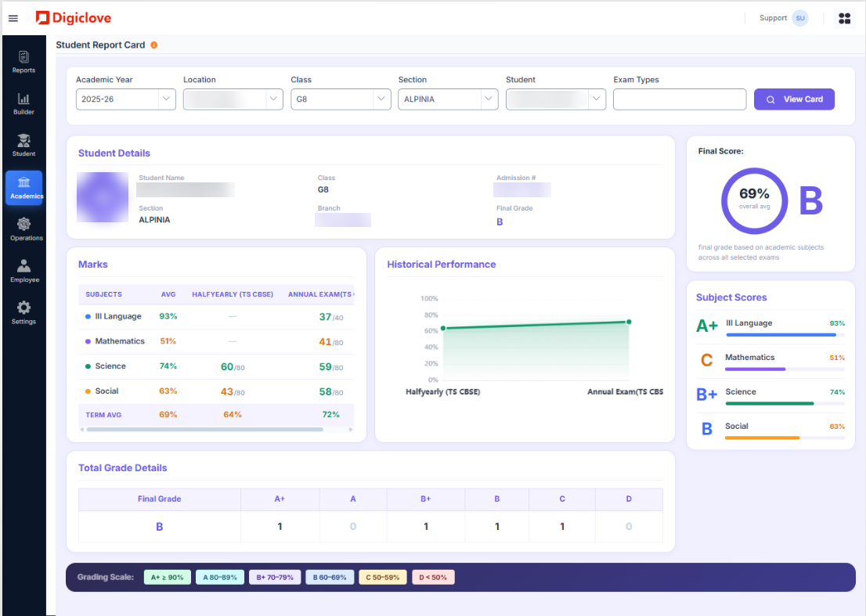
Task: Select the Academics sidebar section
Action: 23,188
